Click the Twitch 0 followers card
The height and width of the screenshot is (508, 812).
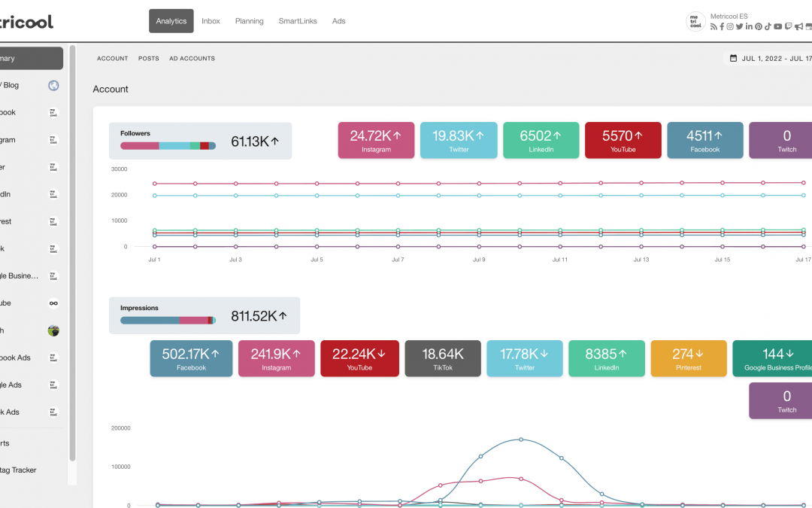click(x=781, y=141)
